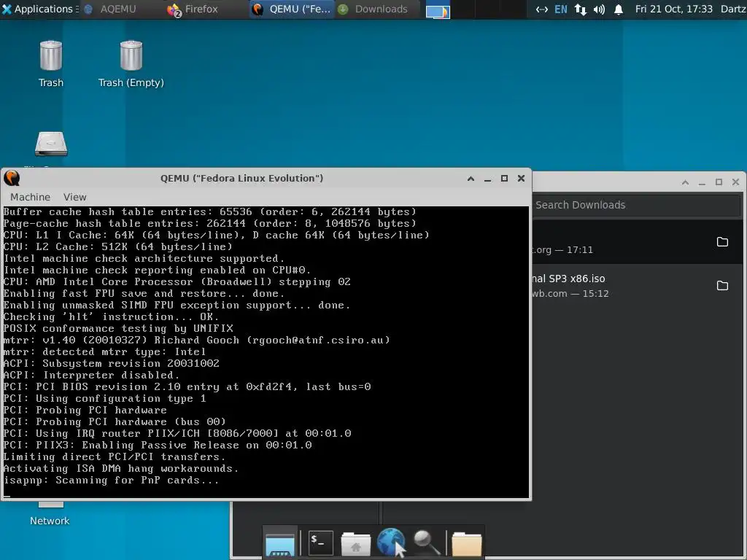Select the SP3 x86.iso download entry
747x560 pixels.
tap(638, 286)
